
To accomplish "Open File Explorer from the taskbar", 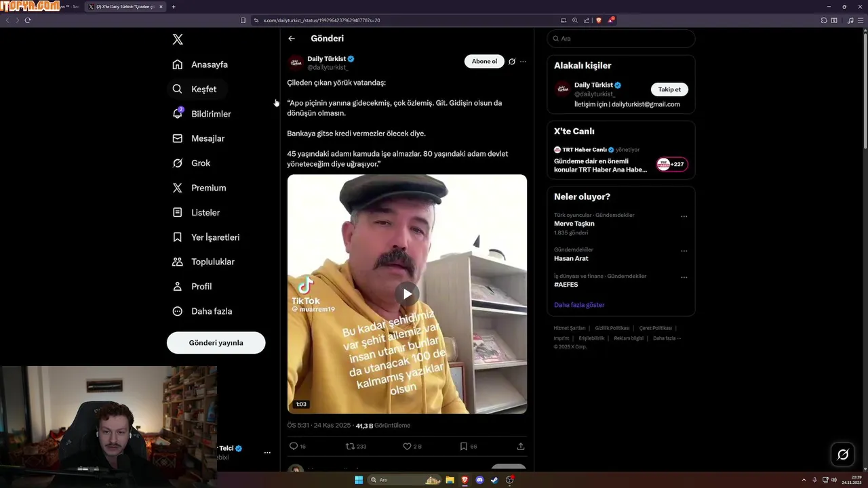I will coord(450,480).
